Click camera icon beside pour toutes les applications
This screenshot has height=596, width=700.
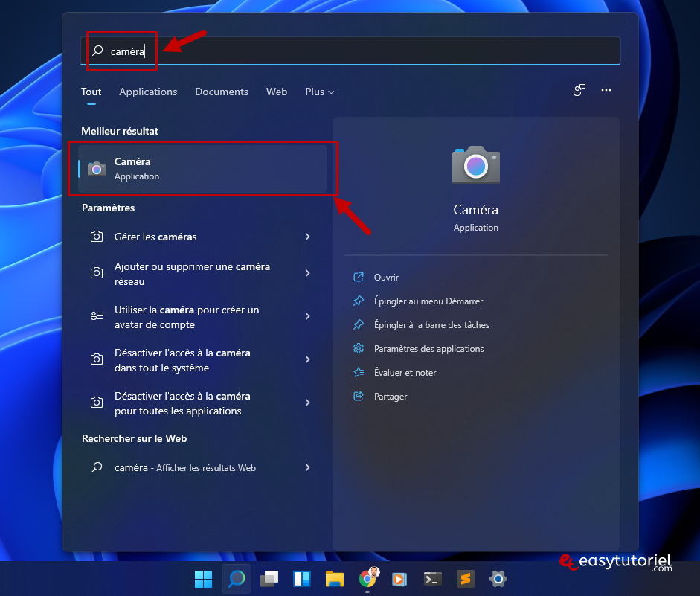click(97, 403)
